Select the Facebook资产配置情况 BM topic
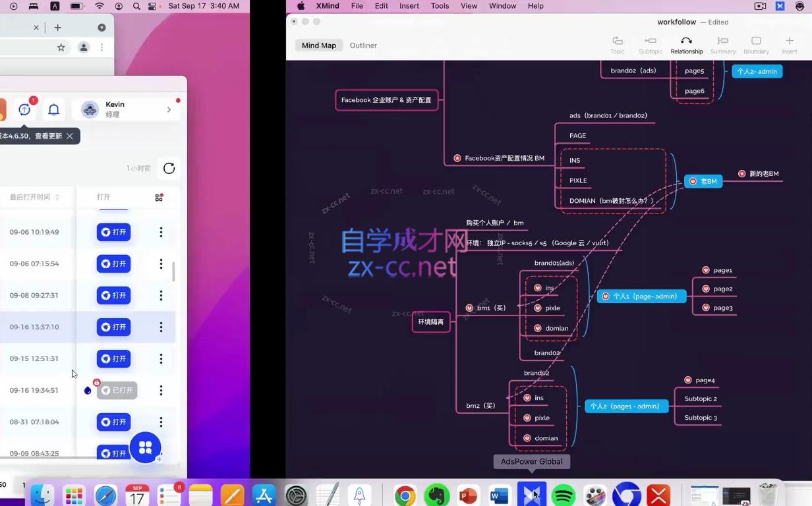This screenshot has height=506, width=812. [499, 158]
